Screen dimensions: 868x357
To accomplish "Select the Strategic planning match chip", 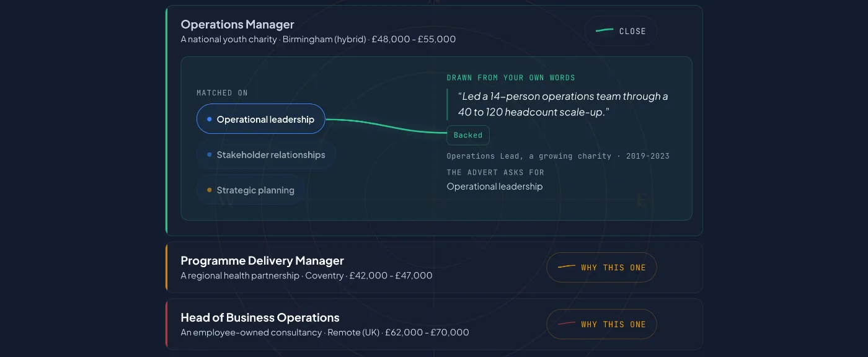I will point(250,190).
